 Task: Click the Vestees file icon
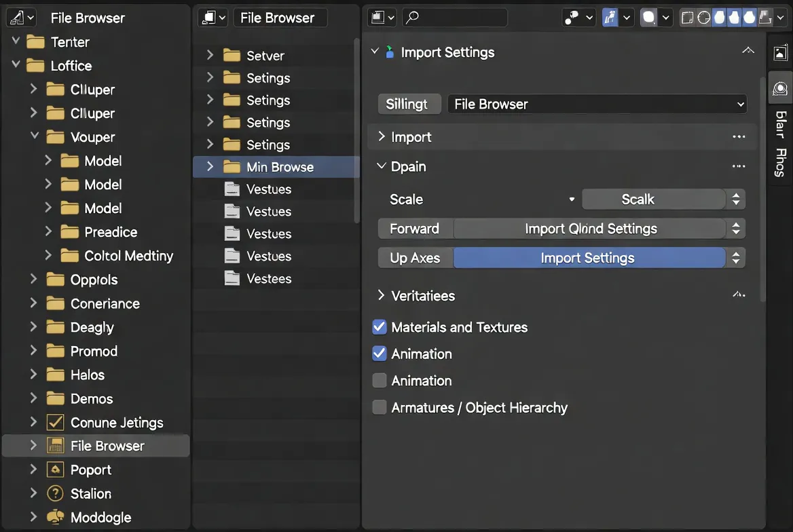tap(232, 278)
